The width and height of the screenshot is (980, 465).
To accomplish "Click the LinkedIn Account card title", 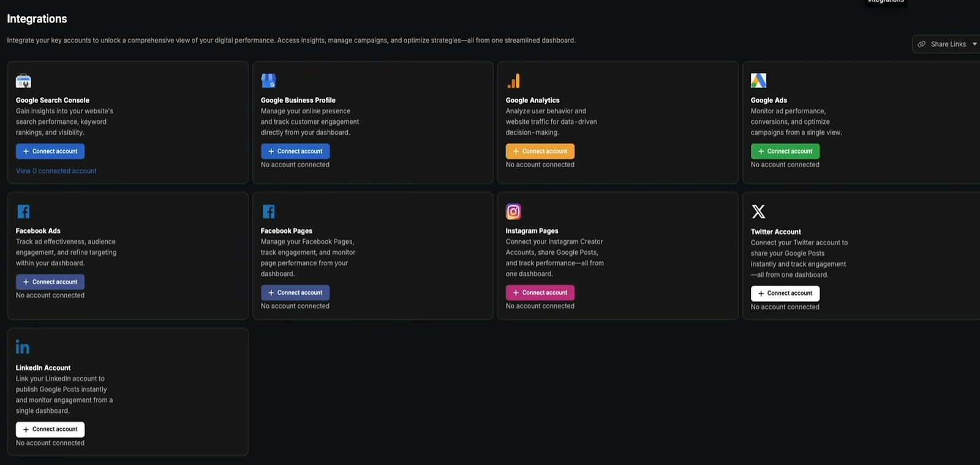I will 43,368.
